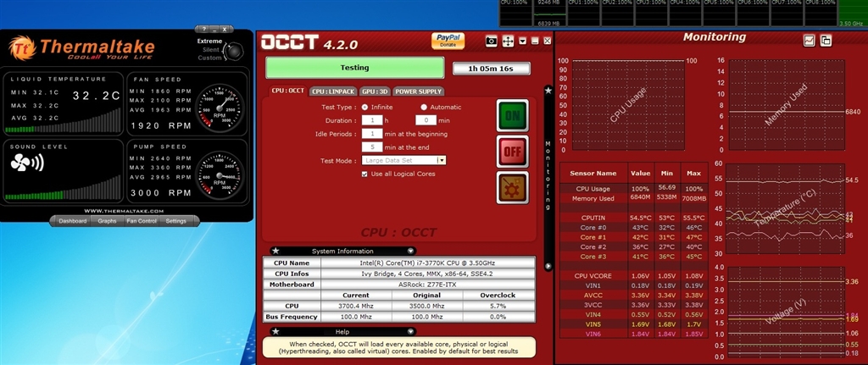Click the Sensor Name column header
The width and height of the screenshot is (868, 365).
[593, 173]
